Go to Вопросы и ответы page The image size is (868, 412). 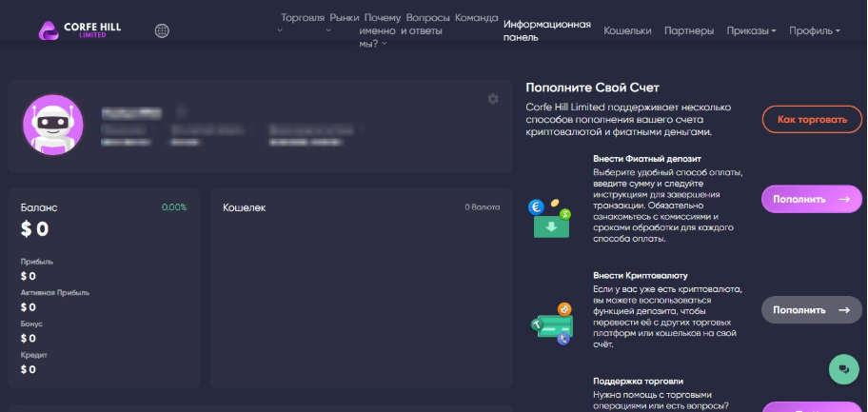pos(425,24)
